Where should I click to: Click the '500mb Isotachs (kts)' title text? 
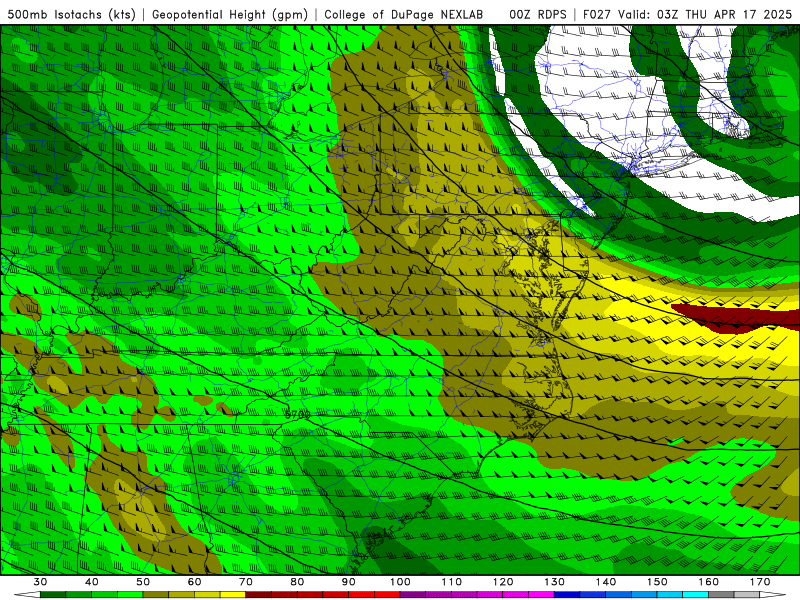71,14
